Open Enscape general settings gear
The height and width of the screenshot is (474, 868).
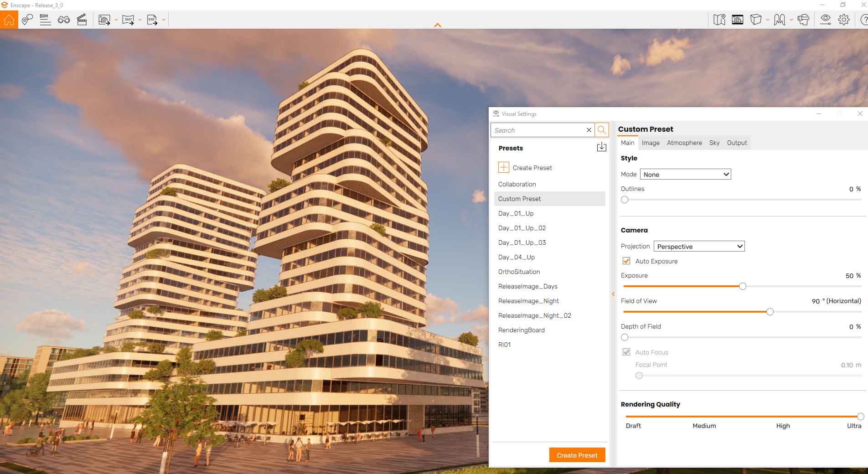point(844,19)
